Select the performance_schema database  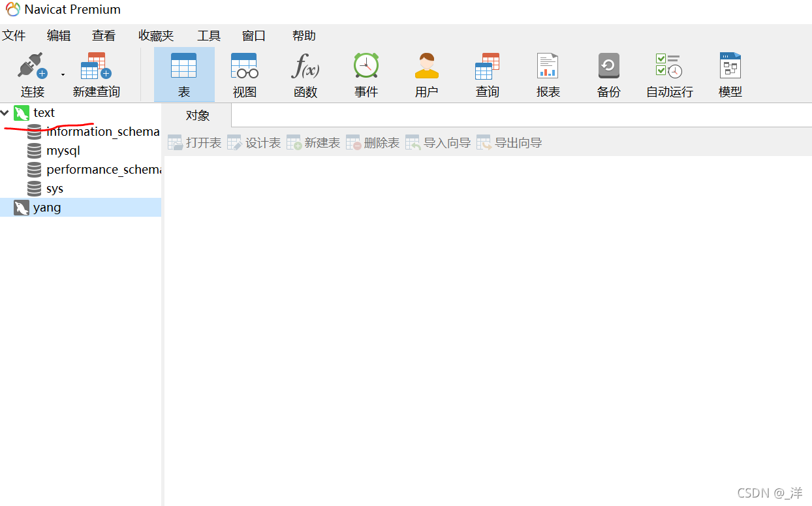point(103,170)
